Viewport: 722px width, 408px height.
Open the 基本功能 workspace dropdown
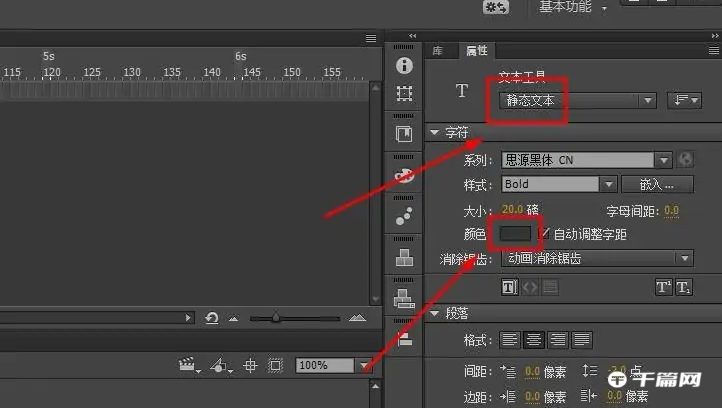[x=573, y=7]
